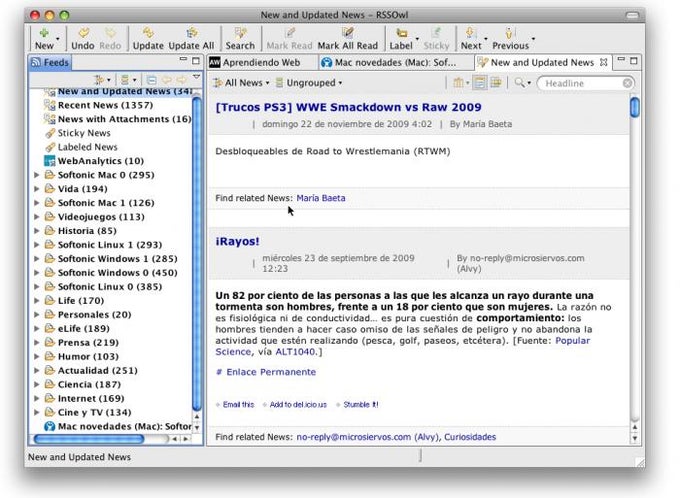
Task: Maximize the Feeds panel
Action: click(x=196, y=61)
